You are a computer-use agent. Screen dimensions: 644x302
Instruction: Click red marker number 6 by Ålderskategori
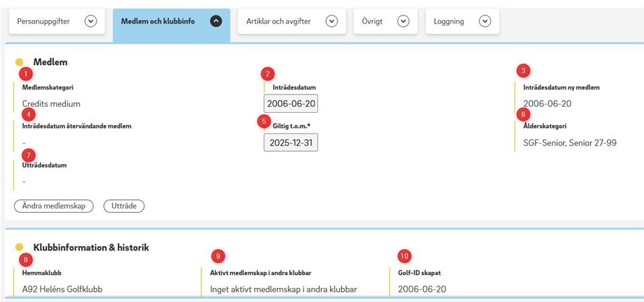click(523, 114)
